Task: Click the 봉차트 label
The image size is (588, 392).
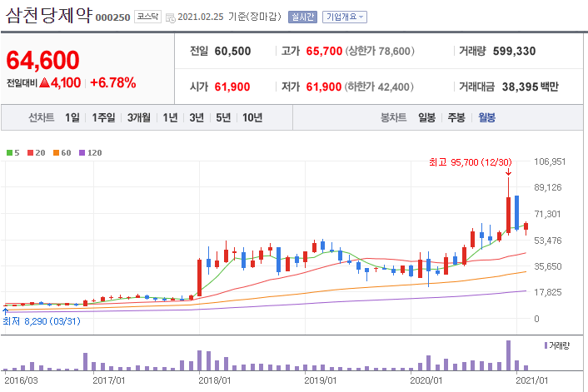Action: coord(393,117)
